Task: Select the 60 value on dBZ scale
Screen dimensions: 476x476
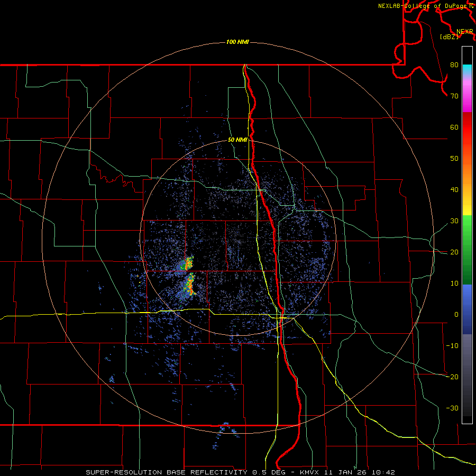Action: [454, 127]
